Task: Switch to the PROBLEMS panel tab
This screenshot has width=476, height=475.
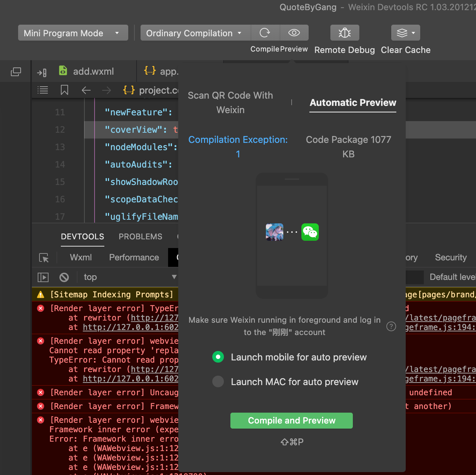Action: 141,237
